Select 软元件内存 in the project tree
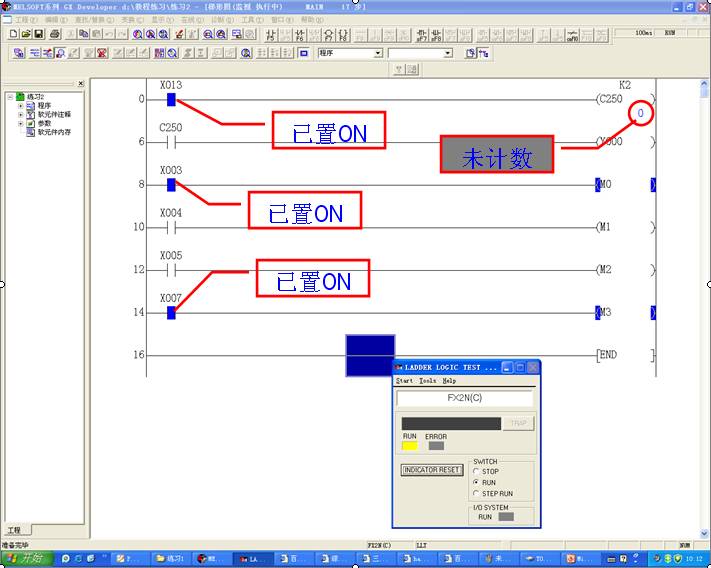Screen dimensions: 711x568 54,132
